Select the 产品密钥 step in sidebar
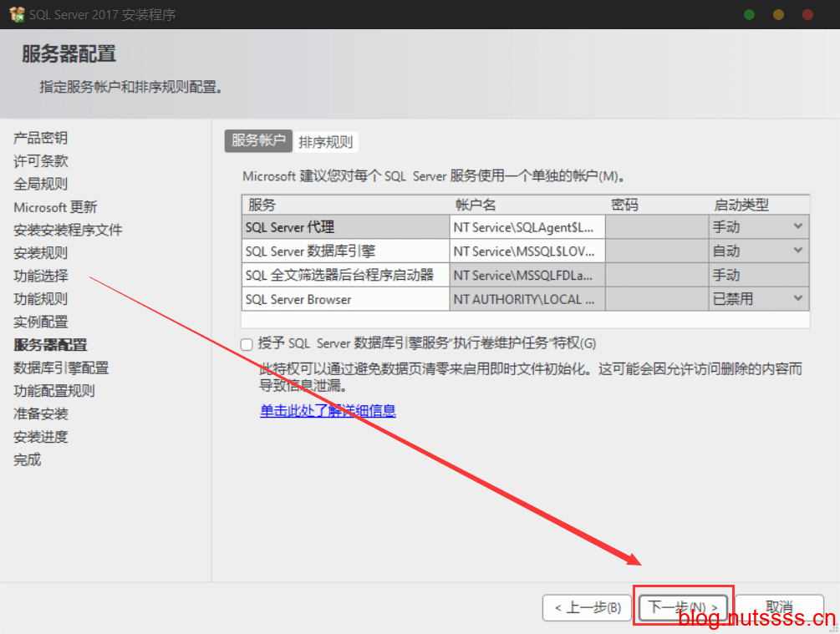 41,138
